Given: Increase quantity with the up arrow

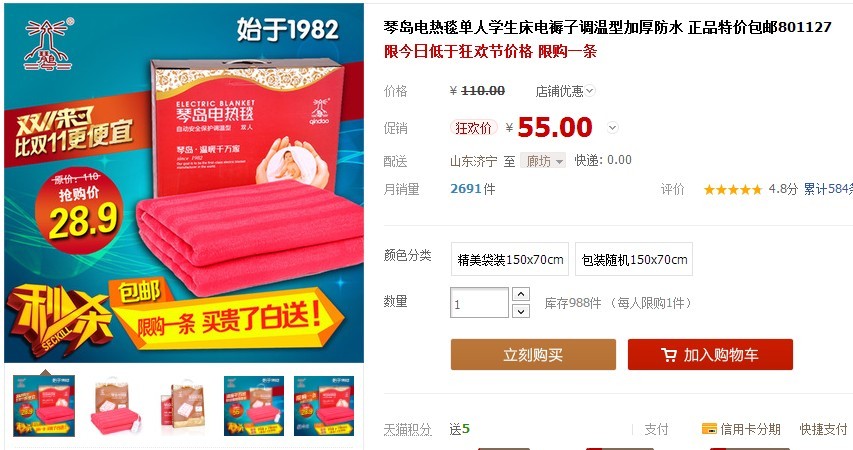Looking at the screenshot, I should pyautogui.click(x=521, y=294).
